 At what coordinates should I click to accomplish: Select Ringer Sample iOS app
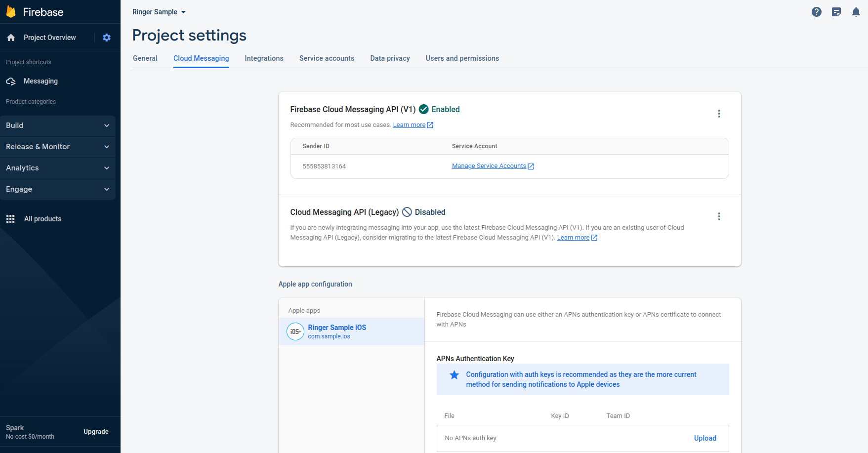coord(337,331)
